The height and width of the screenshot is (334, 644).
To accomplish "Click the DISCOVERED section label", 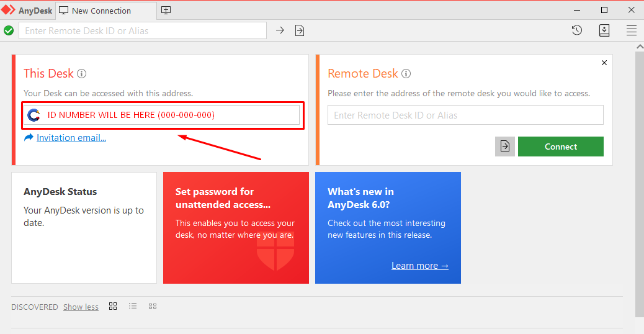I will coord(35,307).
